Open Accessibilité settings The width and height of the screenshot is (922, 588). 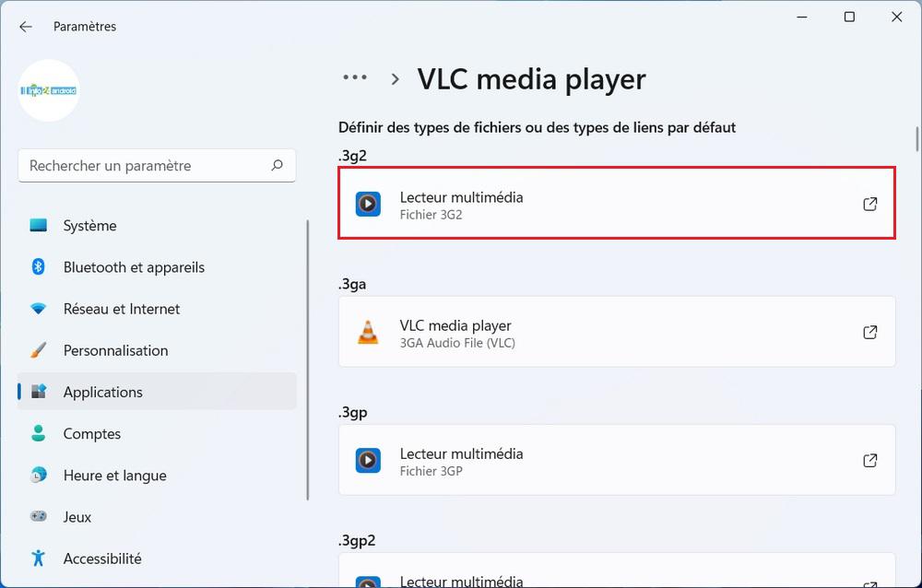tap(157, 559)
